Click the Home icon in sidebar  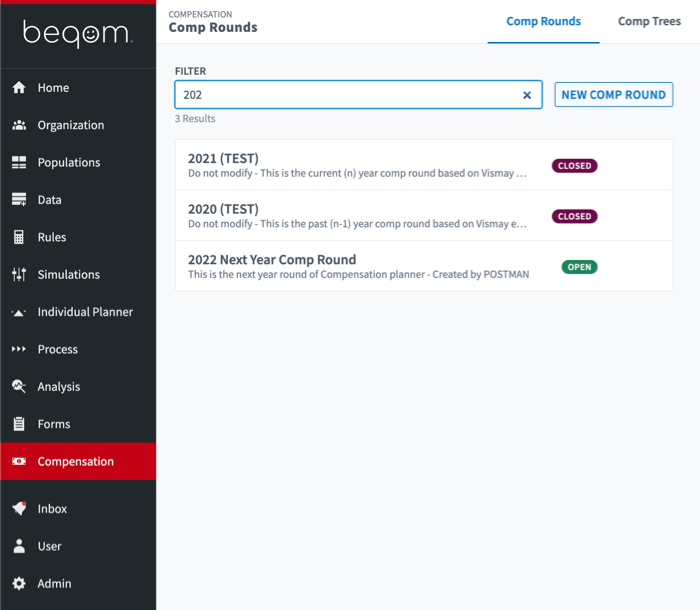point(19,88)
